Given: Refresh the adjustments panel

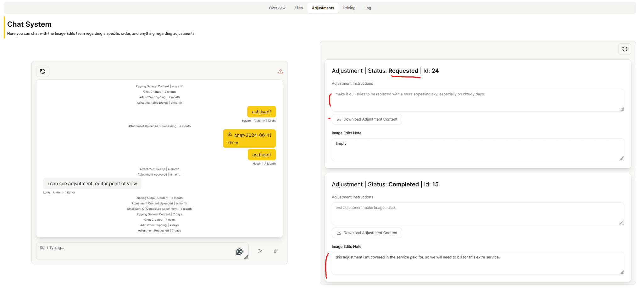Looking at the screenshot, I should pos(625,49).
